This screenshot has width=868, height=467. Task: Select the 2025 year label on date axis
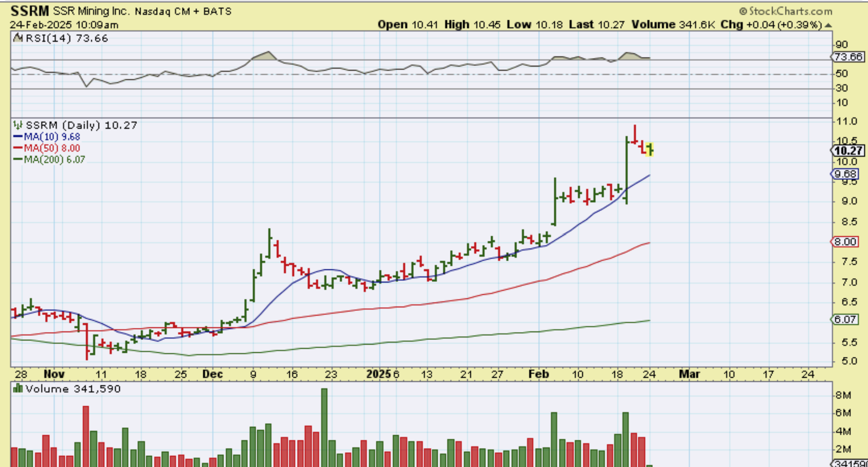coord(378,374)
